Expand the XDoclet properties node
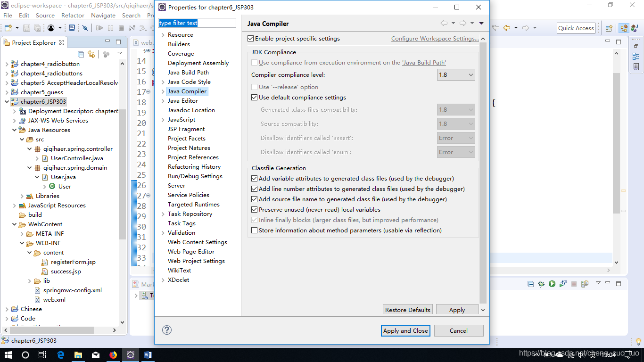644x362 pixels. [x=163, y=280]
